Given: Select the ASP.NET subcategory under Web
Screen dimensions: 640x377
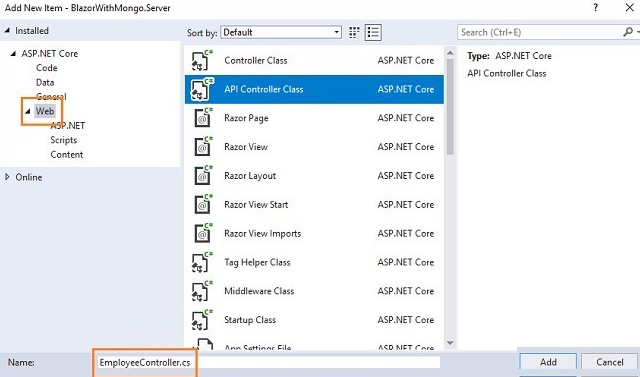Looking at the screenshot, I should pos(68,126).
